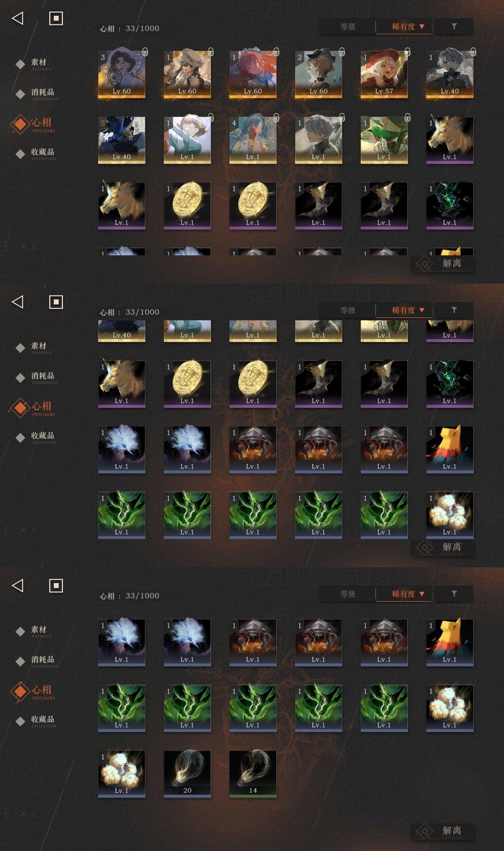Image resolution: width=504 pixels, height=851 pixels.
Task: Select the Lv.60 psychube marked with 3
Action: (122, 74)
